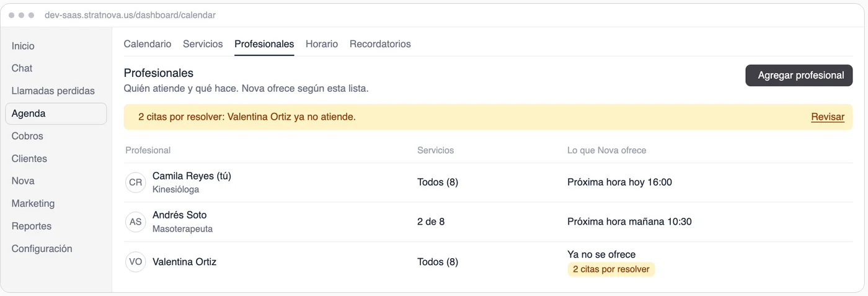
Task: Click Próxima hora mañana 10:30
Action: pos(629,222)
